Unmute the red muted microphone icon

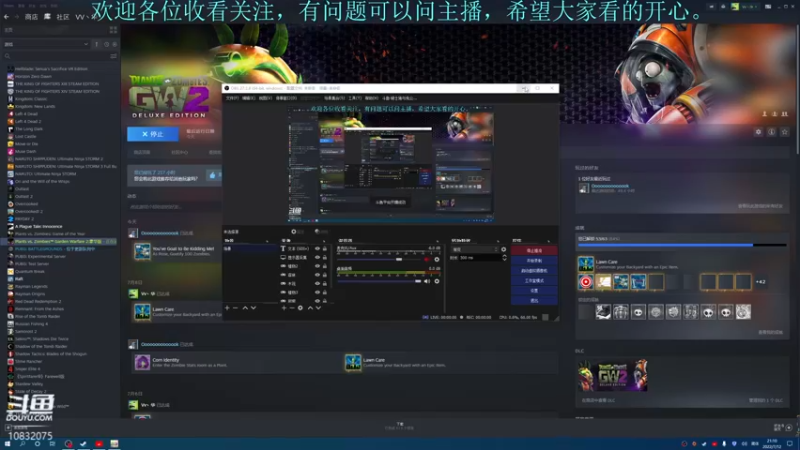click(x=427, y=260)
